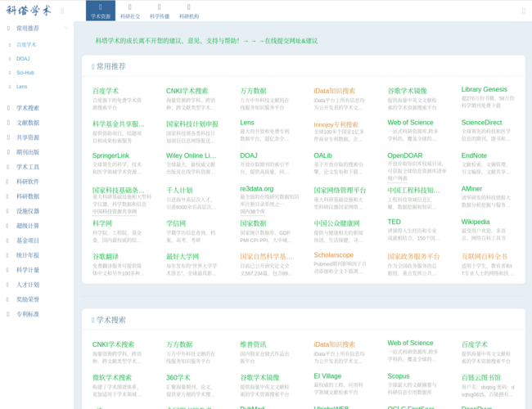Click the 科塔学术 site logo

(29, 11)
